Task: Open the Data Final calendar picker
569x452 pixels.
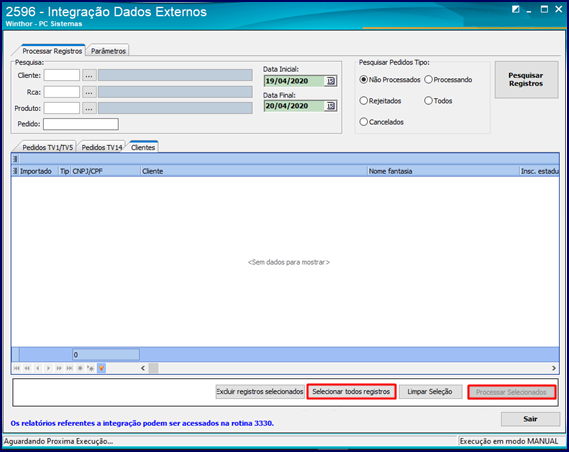Action: click(x=331, y=106)
